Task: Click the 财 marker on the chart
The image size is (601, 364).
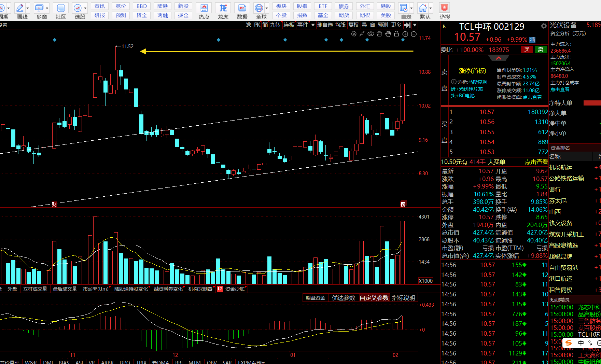Action: (54, 204)
